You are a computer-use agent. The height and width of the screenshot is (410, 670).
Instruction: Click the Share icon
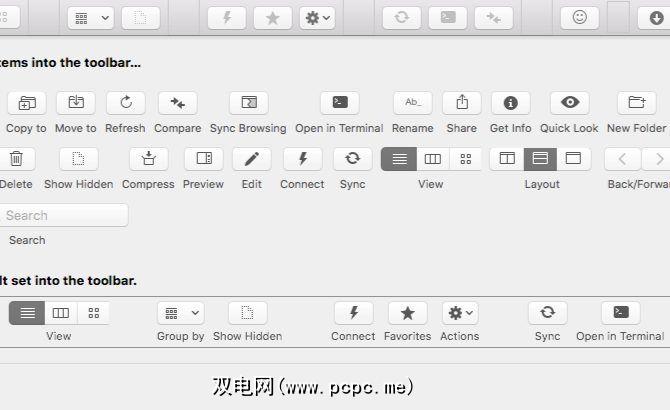point(462,103)
